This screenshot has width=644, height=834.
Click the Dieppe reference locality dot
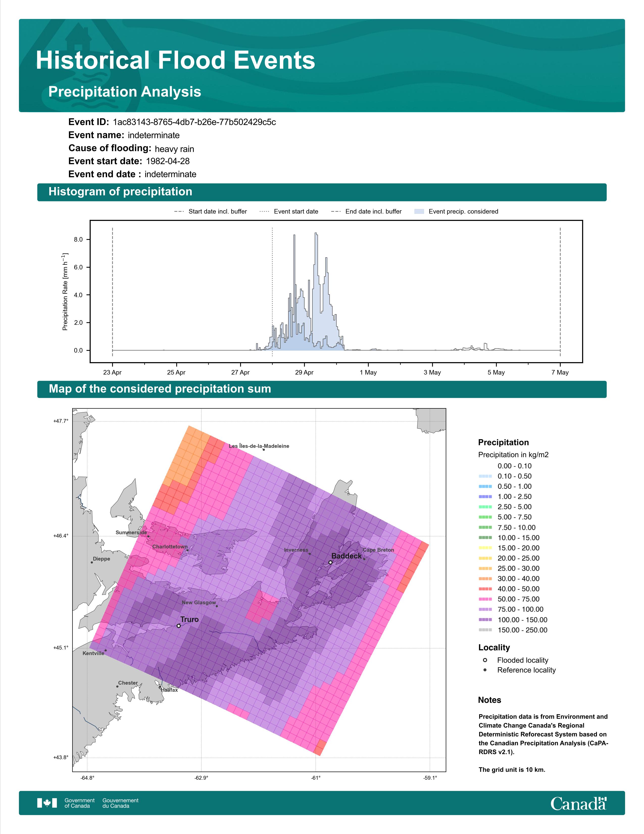point(92,563)
